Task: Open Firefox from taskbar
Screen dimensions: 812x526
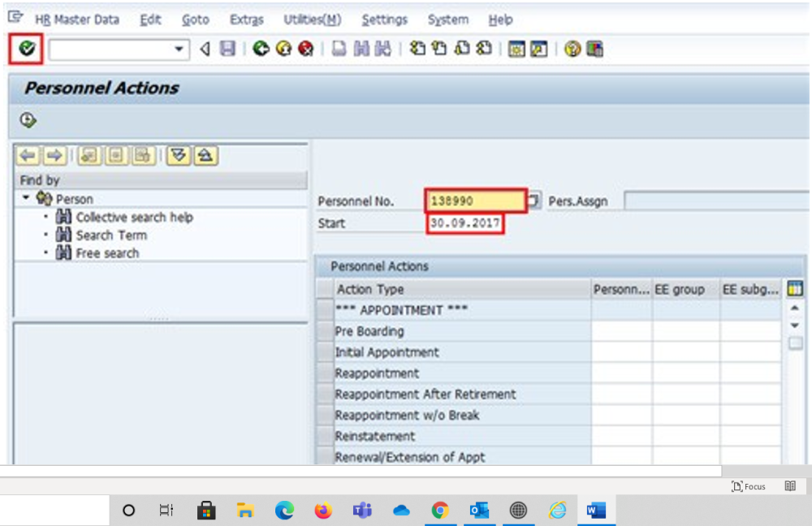Action: tap(323, 511)
